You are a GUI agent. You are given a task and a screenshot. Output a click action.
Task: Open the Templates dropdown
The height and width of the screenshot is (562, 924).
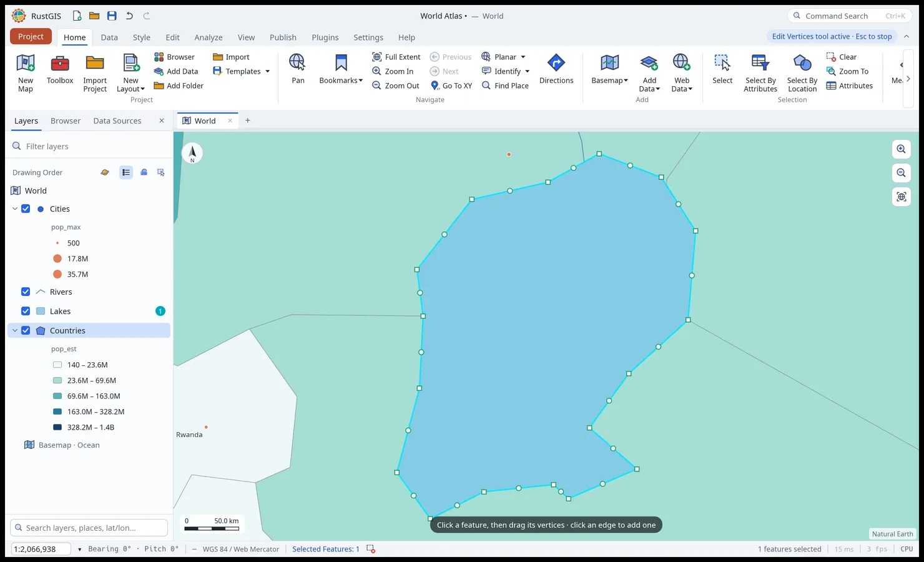(x=241, y=71)
